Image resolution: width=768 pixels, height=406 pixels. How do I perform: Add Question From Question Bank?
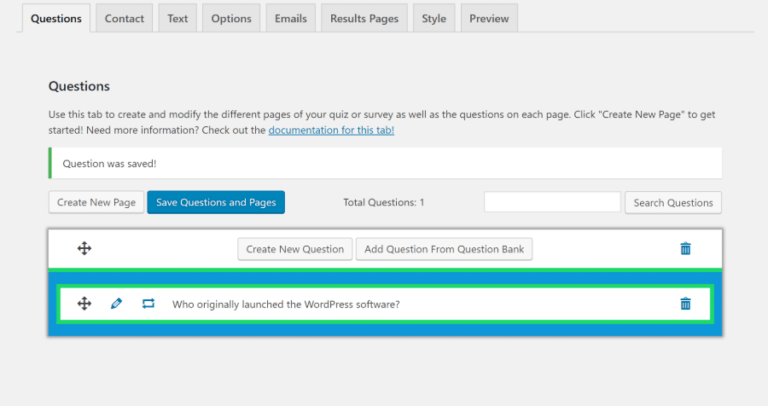[x=444, y=249]
